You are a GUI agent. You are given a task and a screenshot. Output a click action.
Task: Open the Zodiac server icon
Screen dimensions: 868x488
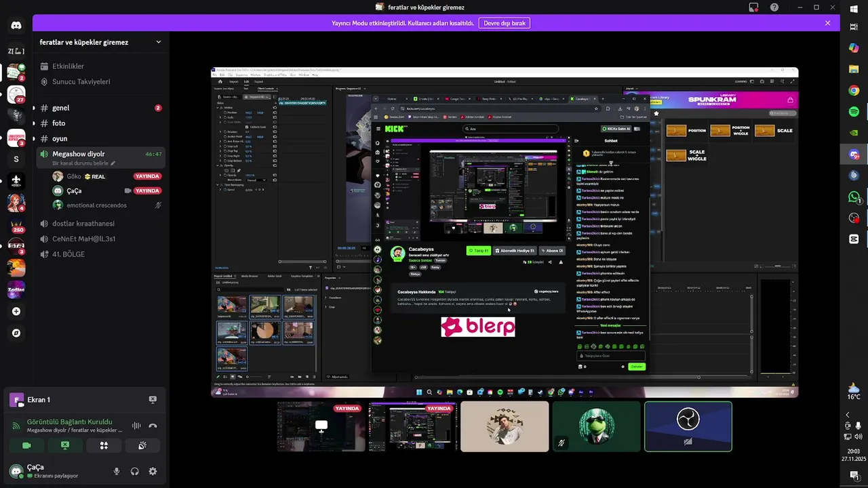point(16,289)
